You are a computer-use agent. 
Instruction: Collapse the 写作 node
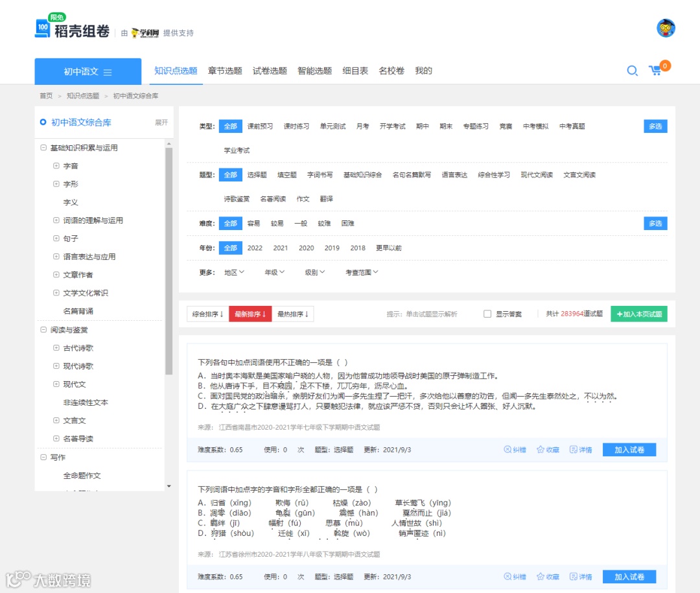tap(43, 458)
